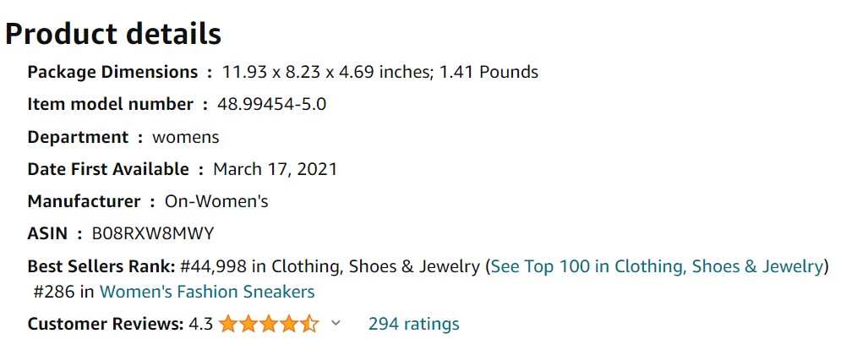Click the package dimensions value text

click(x=380, y=72)
